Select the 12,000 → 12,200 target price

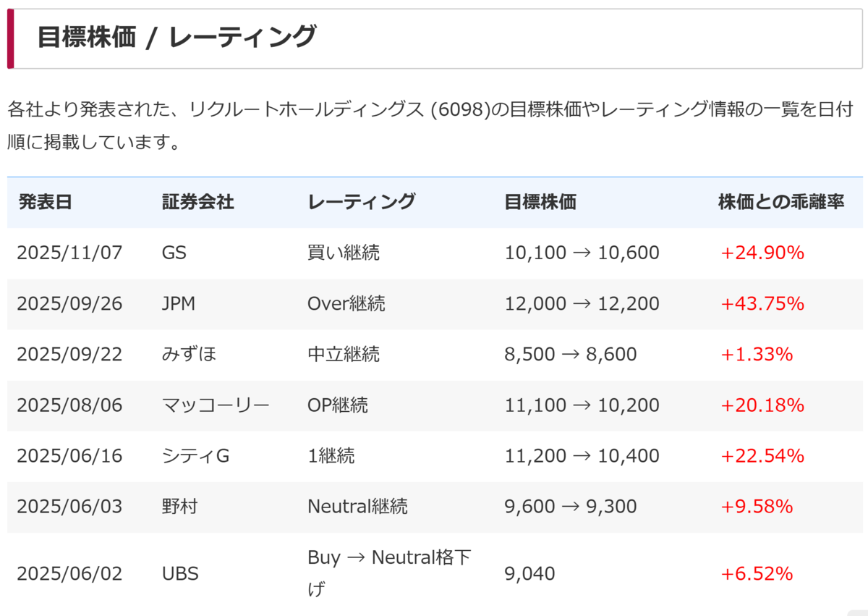point(582,303)
